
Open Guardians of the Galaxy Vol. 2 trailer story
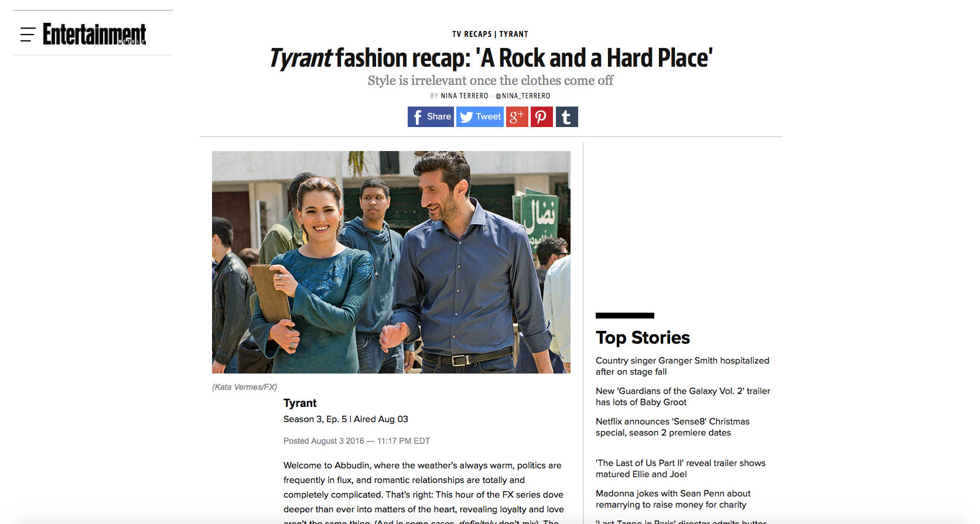coord(683,396)
